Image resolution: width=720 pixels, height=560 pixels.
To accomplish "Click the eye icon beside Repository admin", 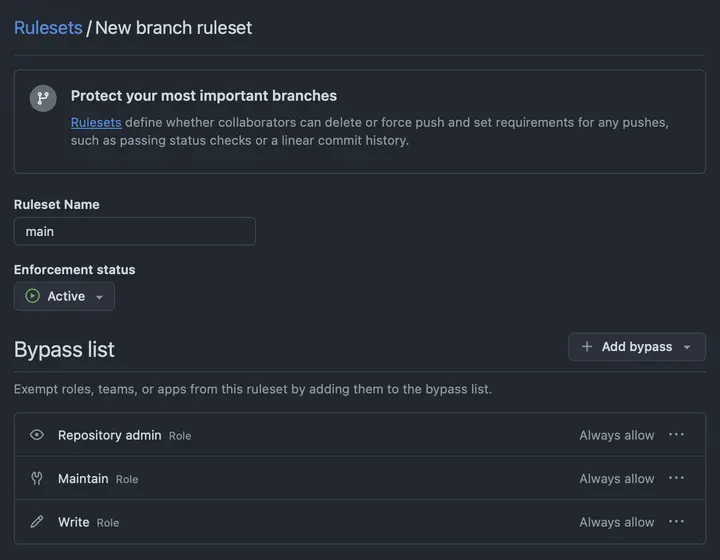I will click(x=37, y=435).
